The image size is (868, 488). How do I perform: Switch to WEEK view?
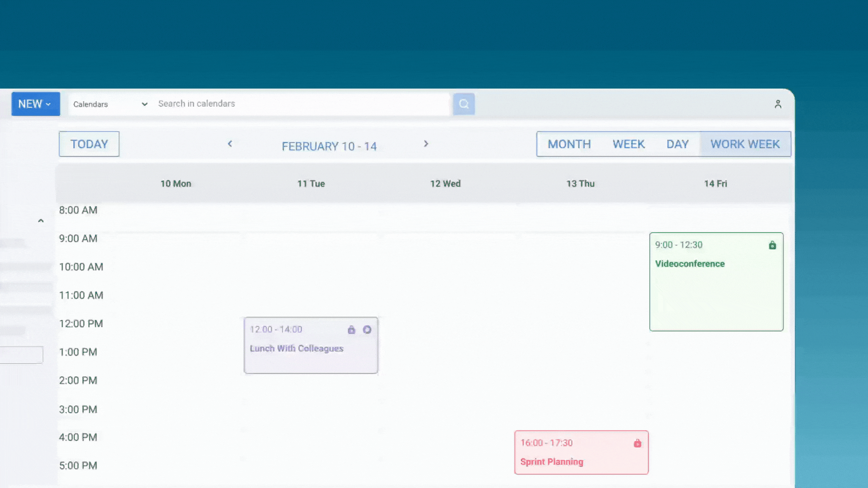[628, 144]
